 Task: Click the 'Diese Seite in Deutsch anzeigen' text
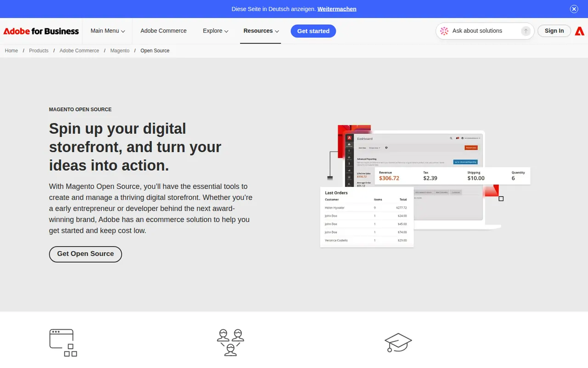(x=273, y=9)
